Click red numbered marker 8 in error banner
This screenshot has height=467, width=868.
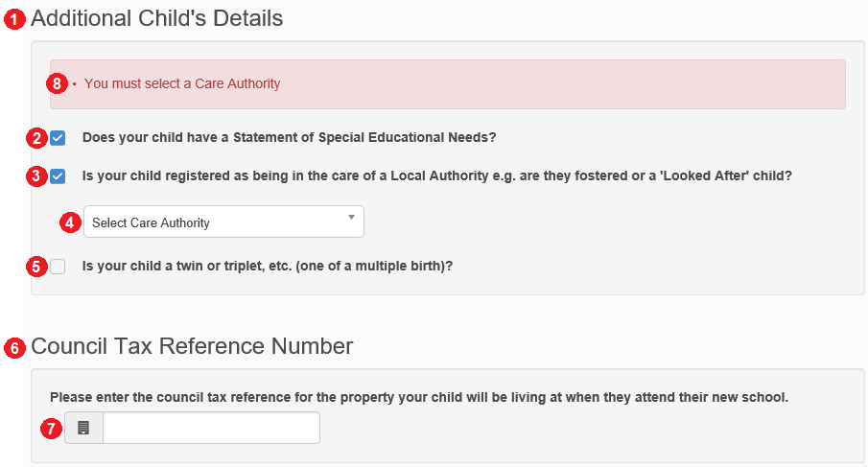point(57,84)
